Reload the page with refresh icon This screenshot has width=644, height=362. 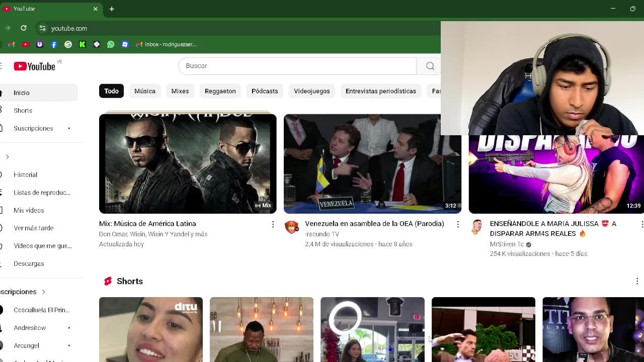(x=24, y=28)
